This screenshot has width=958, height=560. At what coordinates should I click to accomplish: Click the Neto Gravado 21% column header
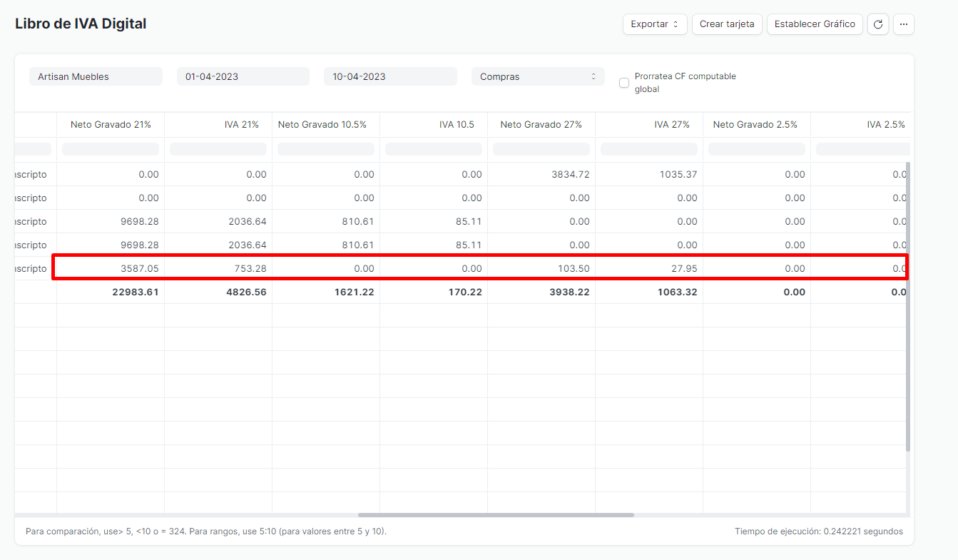coord(111,124)
